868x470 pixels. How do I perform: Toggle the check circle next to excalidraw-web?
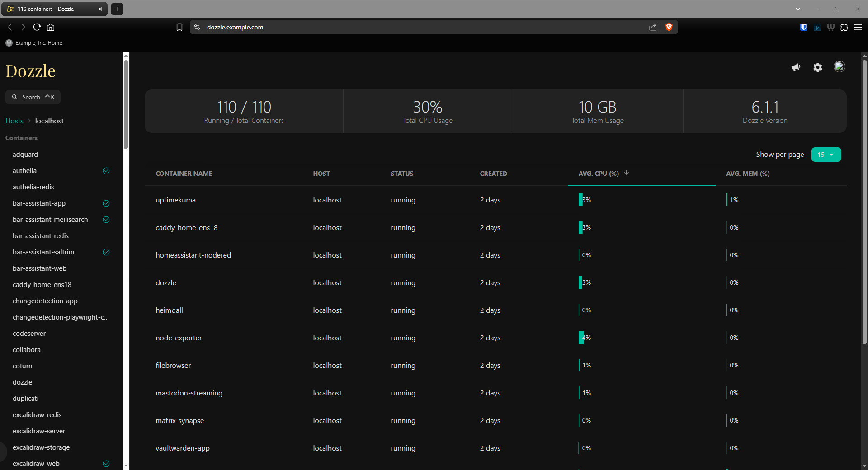(x=106, y=464)
